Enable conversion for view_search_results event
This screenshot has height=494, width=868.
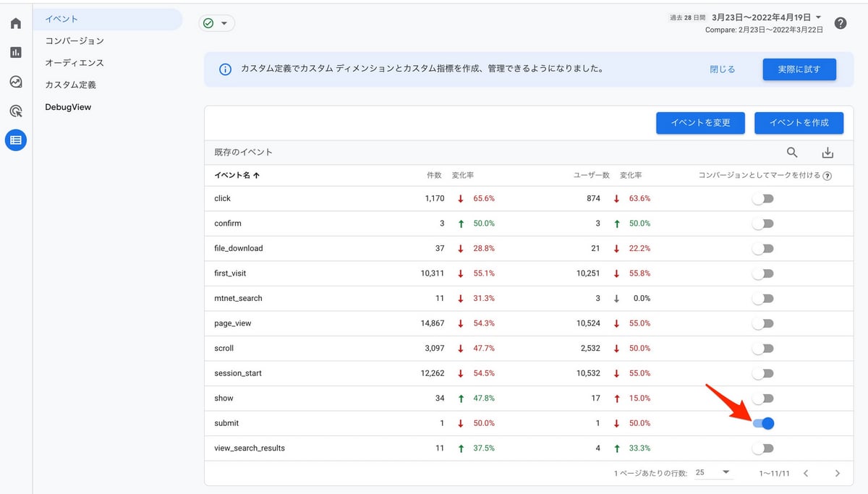click(763, 448)
